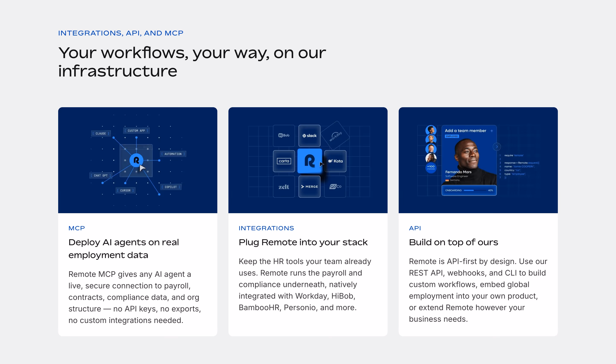616x364 pixels.
Task: Select the Kota integration tile
Action: (335, 161)
